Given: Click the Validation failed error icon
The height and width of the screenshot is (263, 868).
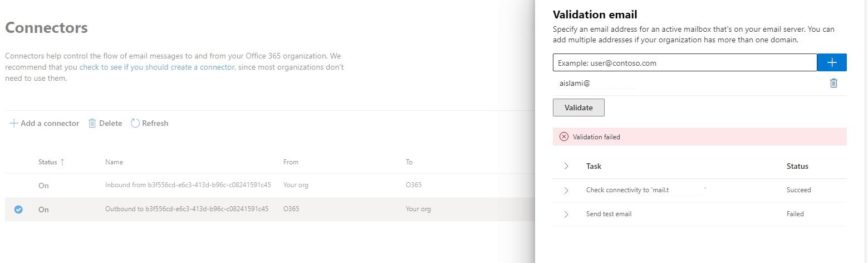Looking at the screenshot, I should pyautogui.click(x=564, y=137).
